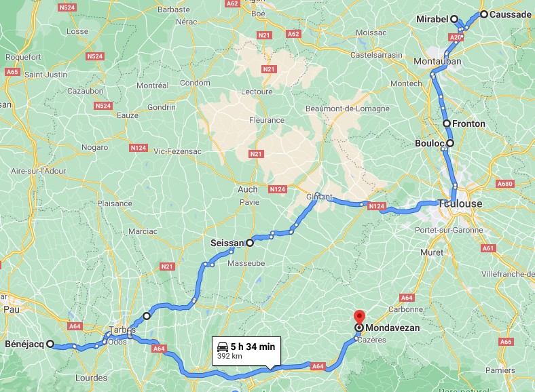Click the unlabeled waypoint northeast of Tarbes
The image size is (535, 392).
[x=147, y=316]
